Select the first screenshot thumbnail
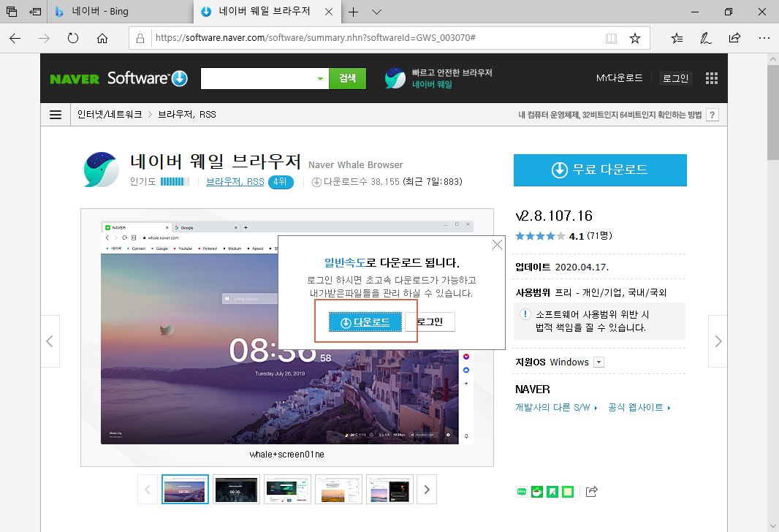The height and width of the screenshot is (532, 779). 185,490
